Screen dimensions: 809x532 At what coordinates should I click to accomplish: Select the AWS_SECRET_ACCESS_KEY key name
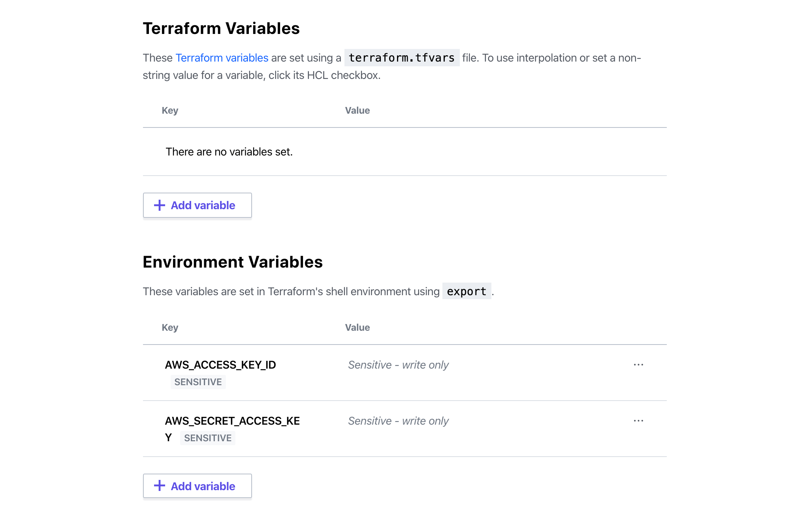coord(232,421)
